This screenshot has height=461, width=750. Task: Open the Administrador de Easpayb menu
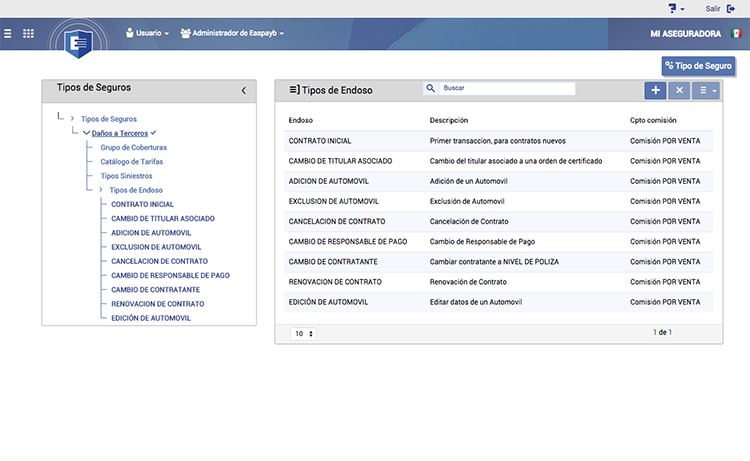pos(232,33)
